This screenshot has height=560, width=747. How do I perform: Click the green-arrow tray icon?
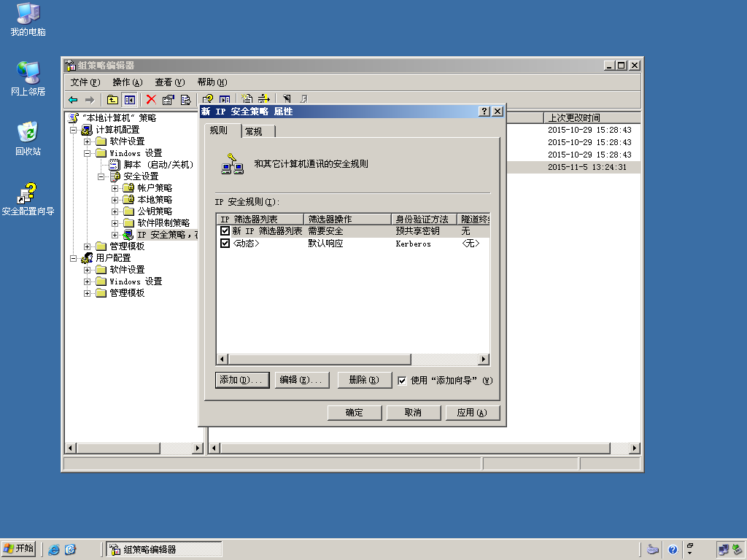click(737, 549)
